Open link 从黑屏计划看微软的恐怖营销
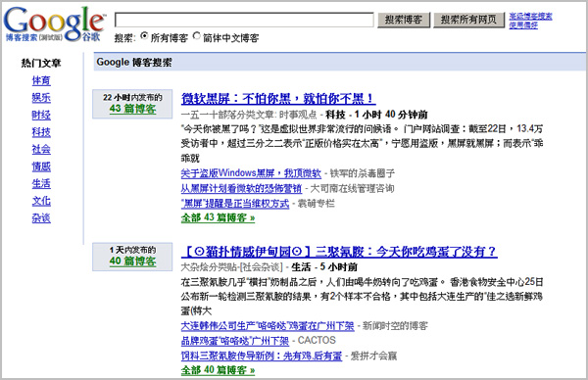Viewport: 588px width, 380px height. pyautogui.click(x=241, y=188)
